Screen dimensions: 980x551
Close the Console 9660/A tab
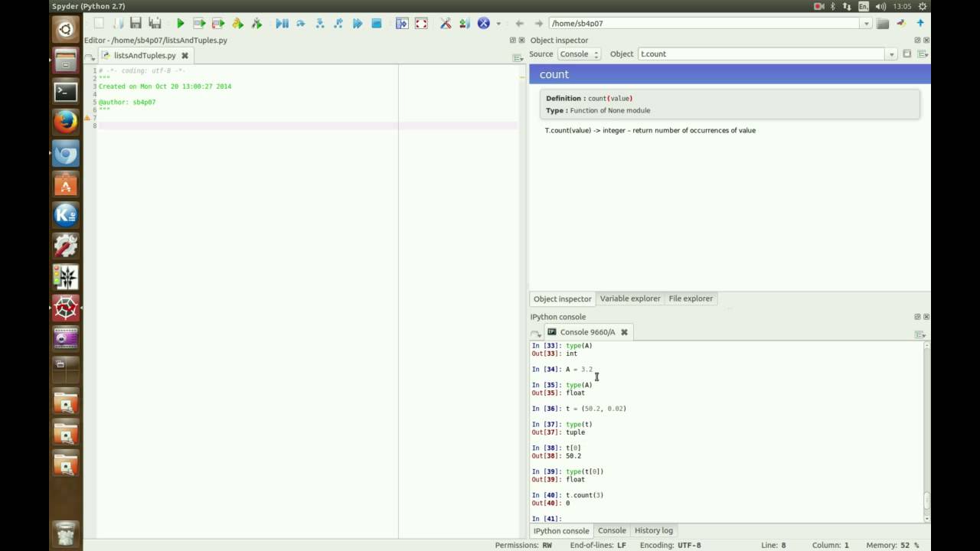pos(624,332)
